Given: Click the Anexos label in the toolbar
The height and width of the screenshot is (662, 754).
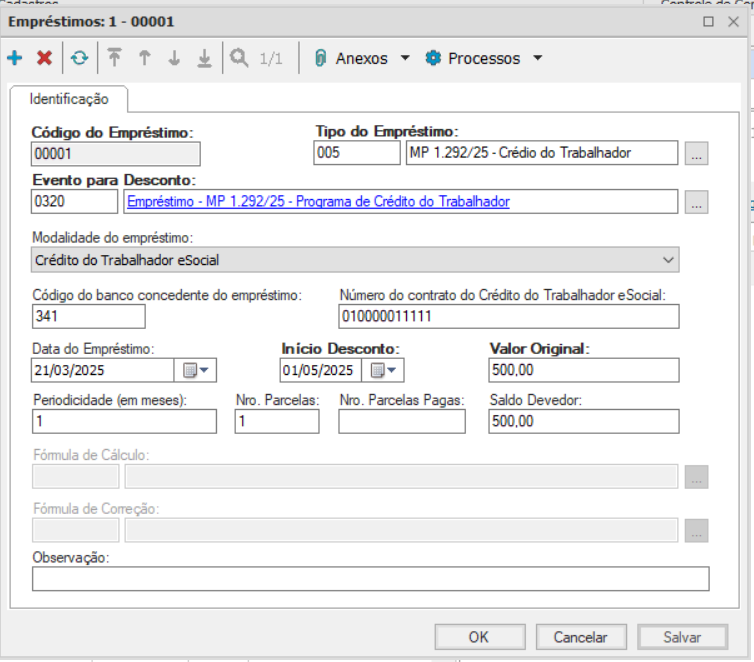Looking at the screenshot, I should [362, 59].
